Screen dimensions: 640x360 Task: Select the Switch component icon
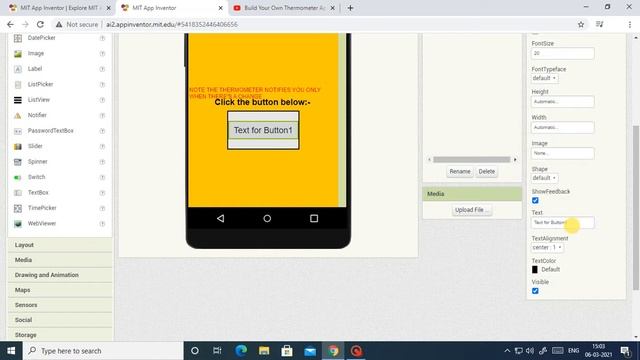[x=18, y=178]
